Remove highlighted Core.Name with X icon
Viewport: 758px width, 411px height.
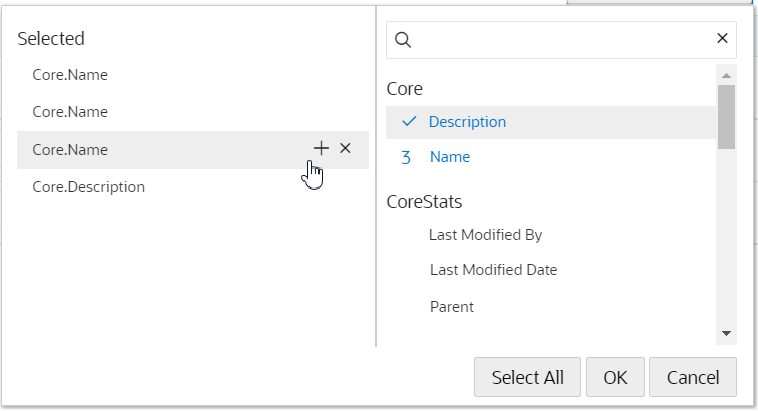(x=346, y=148)
